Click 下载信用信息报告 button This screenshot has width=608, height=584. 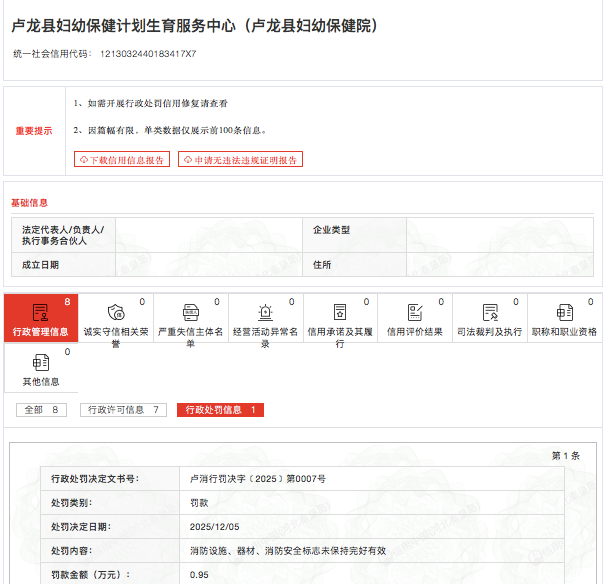(122, 160)
